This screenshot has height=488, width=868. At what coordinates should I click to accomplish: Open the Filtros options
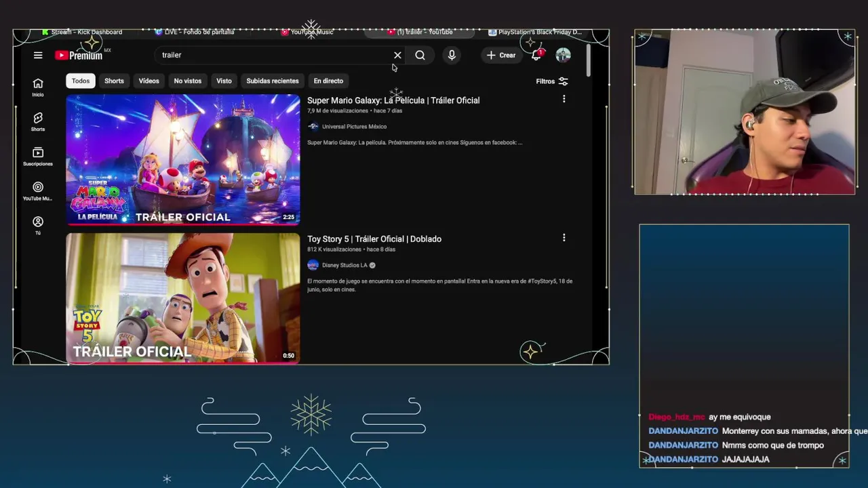click(551, 81)
